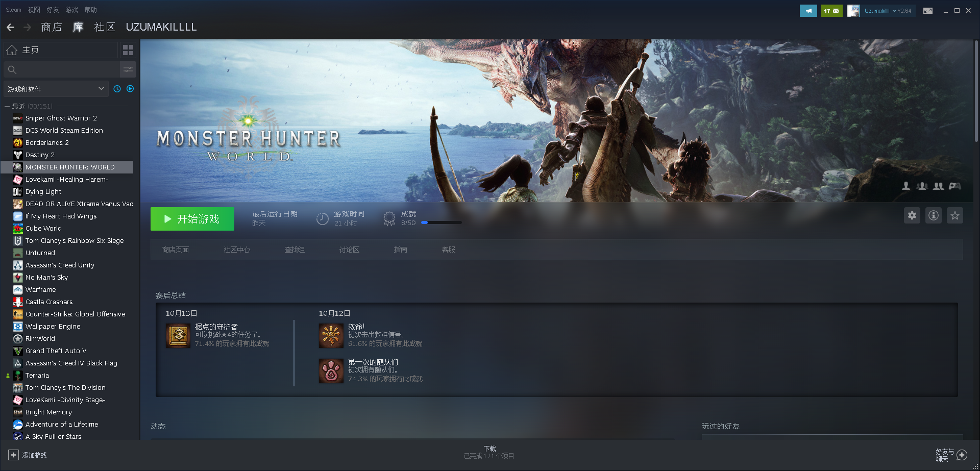Open the 救命! achievement icon
The image size is (980, 471).
pyautogui.click(x=331, y=336)
